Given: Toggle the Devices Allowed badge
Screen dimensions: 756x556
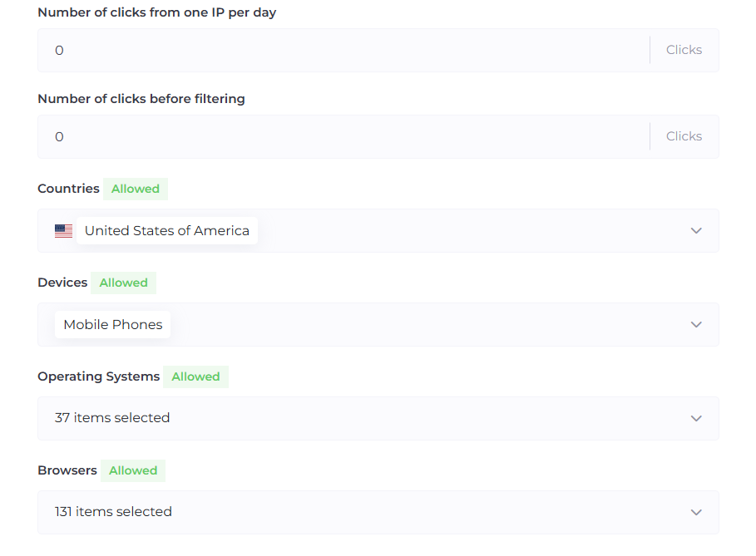Looking at the screenshot, I should coord(123,283).
